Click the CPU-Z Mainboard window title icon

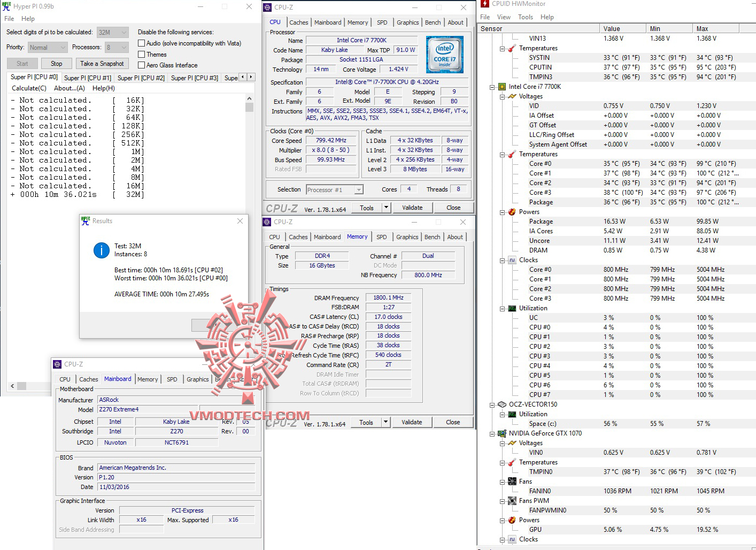tap(57, 364)
